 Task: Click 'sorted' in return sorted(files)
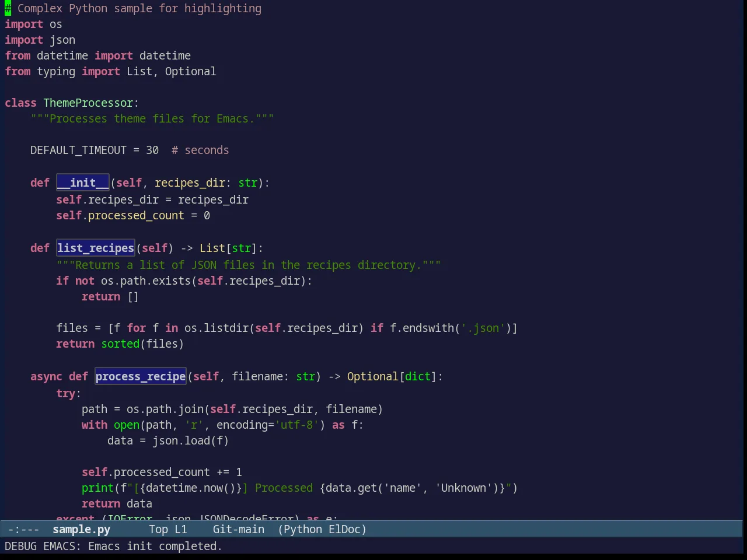pyautogui.click(x=120, y=344)
